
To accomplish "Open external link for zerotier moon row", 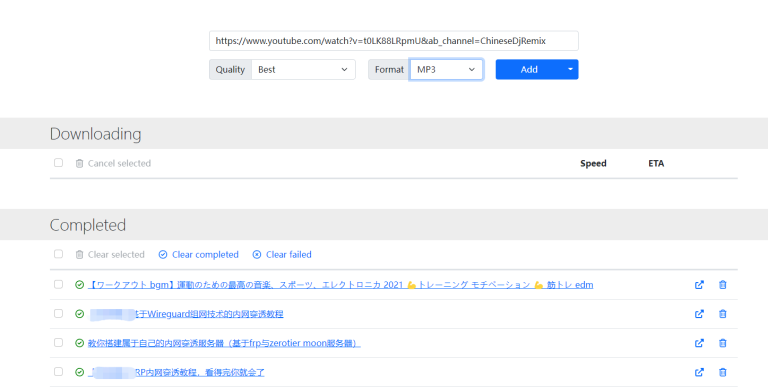I will click(x=699, y=343).
